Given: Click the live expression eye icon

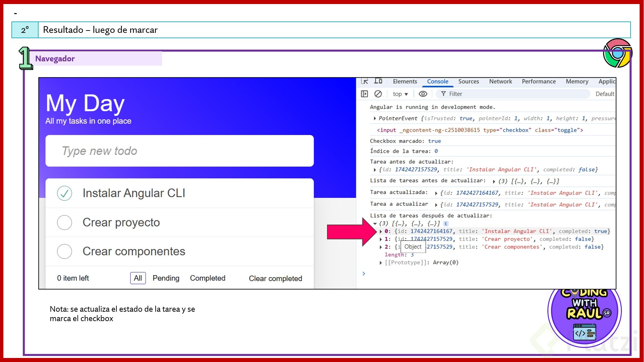Looking at the screenshot, I should pyautogui.click(x=423, y=94).
